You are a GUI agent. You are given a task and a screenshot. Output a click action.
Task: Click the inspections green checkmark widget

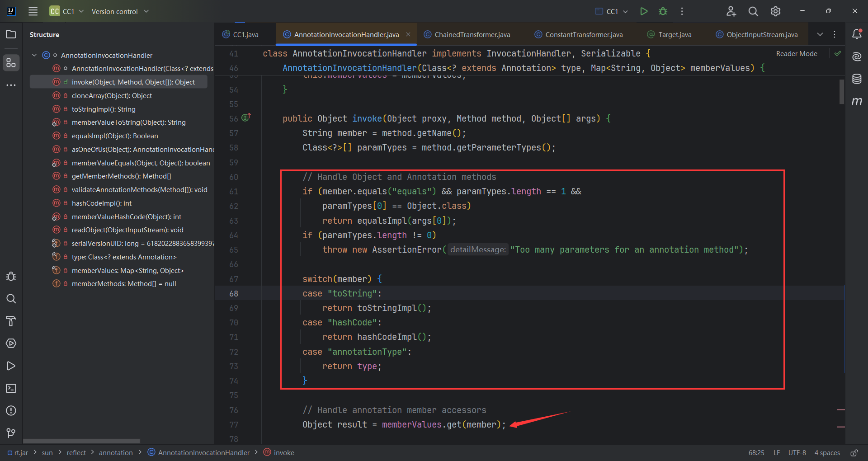click(838, 53)
